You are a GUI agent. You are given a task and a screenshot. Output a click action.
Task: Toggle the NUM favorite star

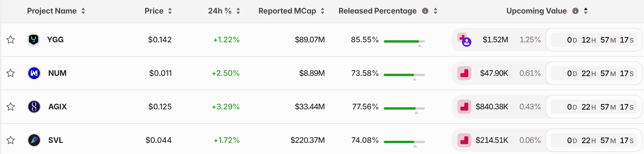click(11, 73)
